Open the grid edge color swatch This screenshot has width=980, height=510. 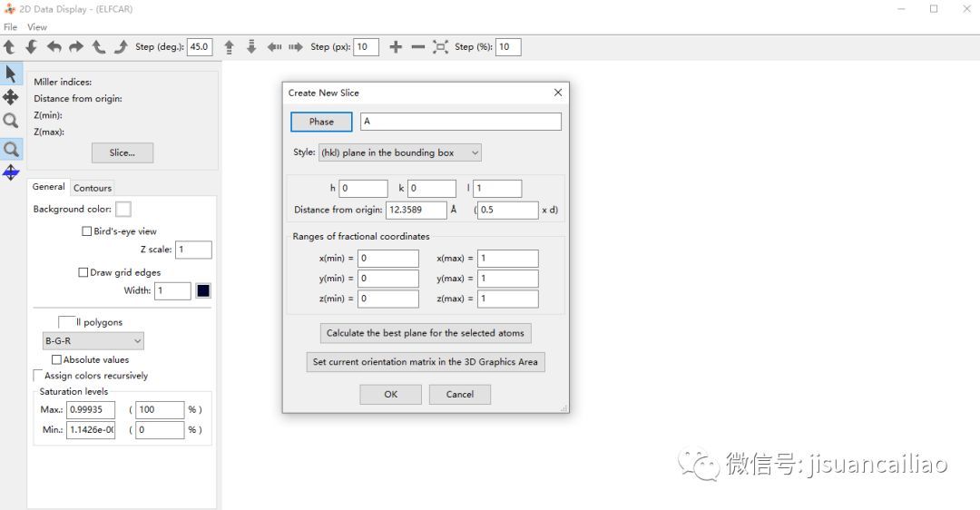(x=203, y=290)
